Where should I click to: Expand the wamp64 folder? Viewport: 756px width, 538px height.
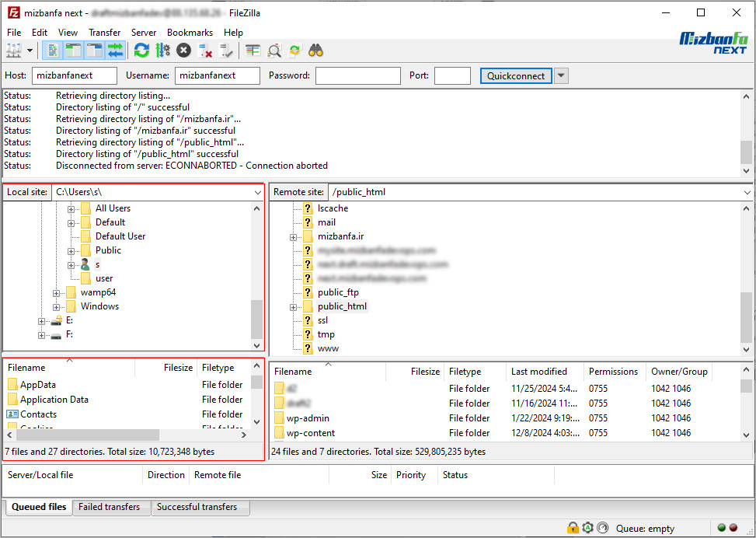(x=57, y=293)
